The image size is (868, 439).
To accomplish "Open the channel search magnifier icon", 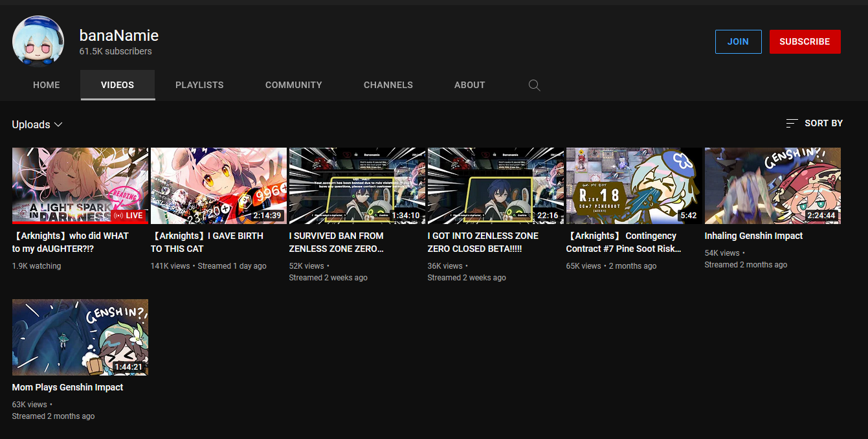I will click(x=534, y=85).
